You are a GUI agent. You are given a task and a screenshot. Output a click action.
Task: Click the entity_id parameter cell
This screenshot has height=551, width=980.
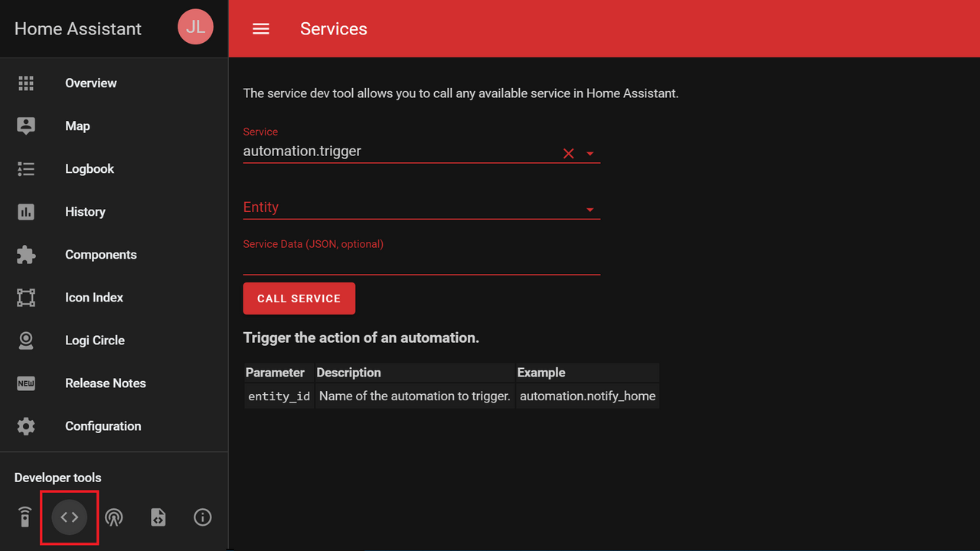click(x=279, y=396)
